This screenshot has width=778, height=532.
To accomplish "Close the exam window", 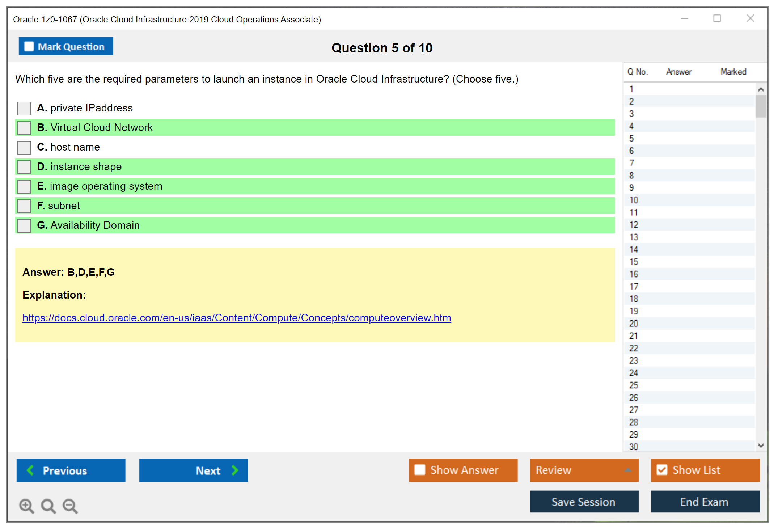I will (750, 18).
